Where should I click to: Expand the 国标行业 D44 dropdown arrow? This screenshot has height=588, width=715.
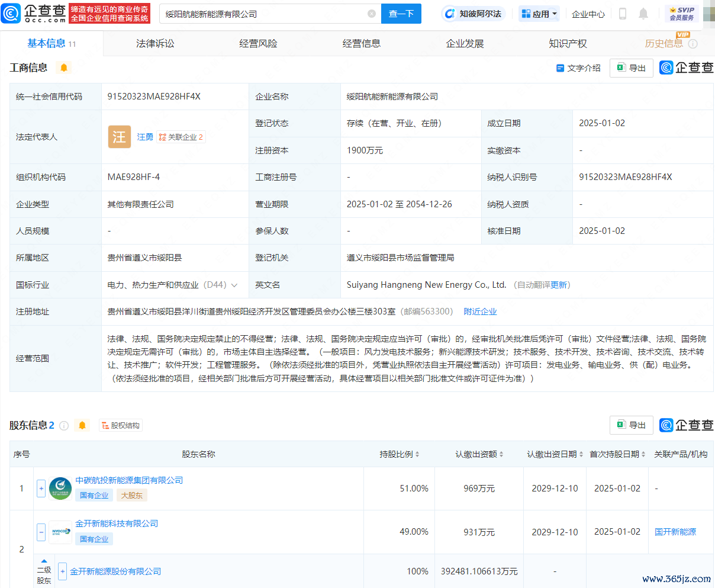[x=234, y=285]
